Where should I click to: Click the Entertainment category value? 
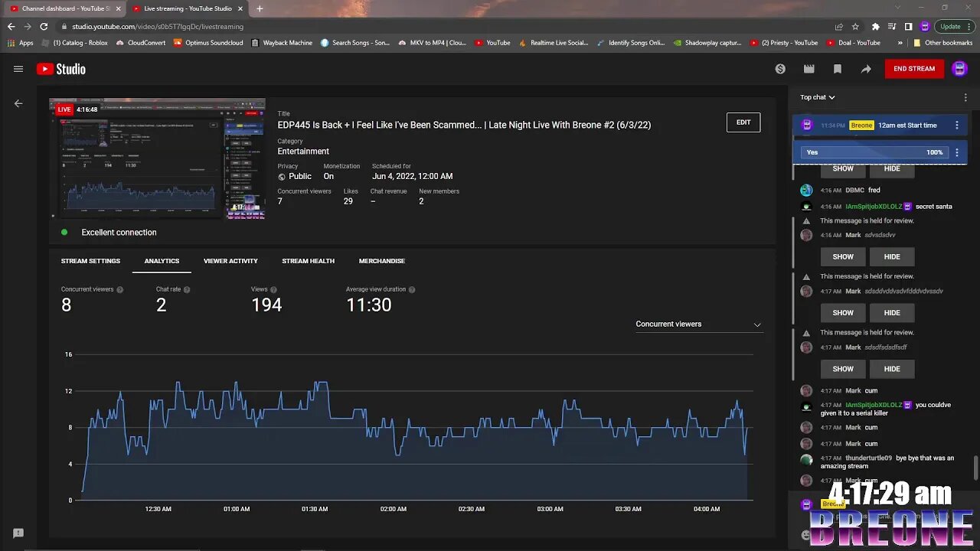(303, 152)
